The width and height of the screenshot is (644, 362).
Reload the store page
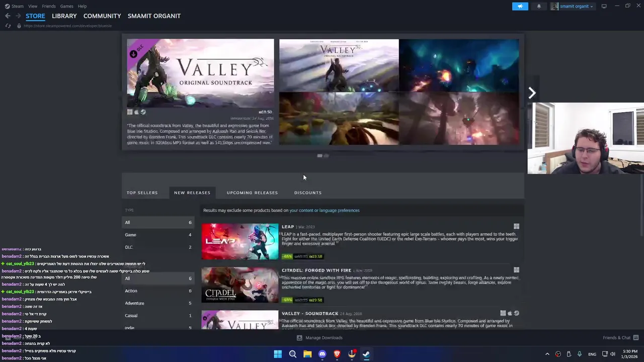pos(8,26)
